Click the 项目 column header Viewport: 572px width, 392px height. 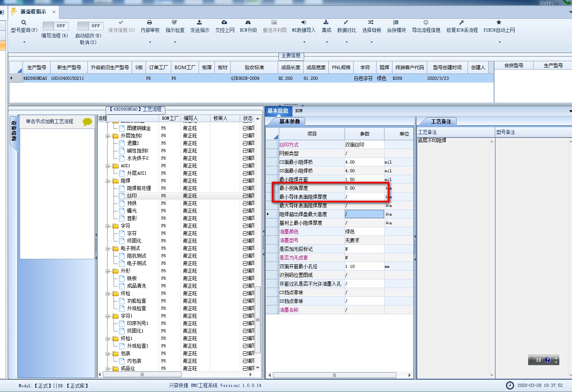coord(312,134)
